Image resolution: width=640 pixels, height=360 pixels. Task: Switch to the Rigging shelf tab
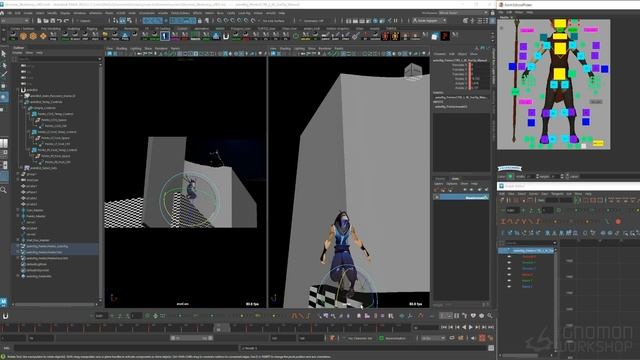(92, 29)
